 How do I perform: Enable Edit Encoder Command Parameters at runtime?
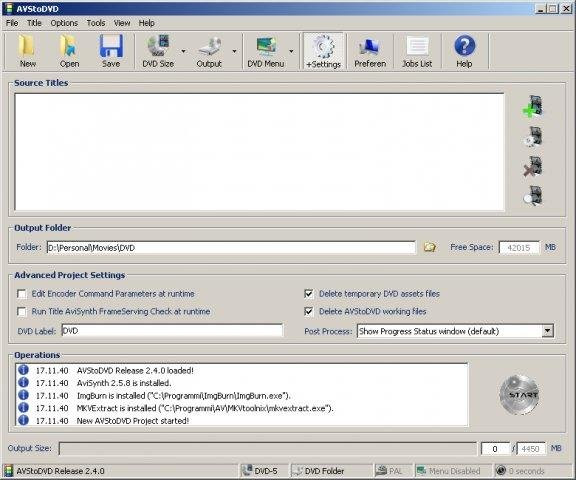coord(22,294)
